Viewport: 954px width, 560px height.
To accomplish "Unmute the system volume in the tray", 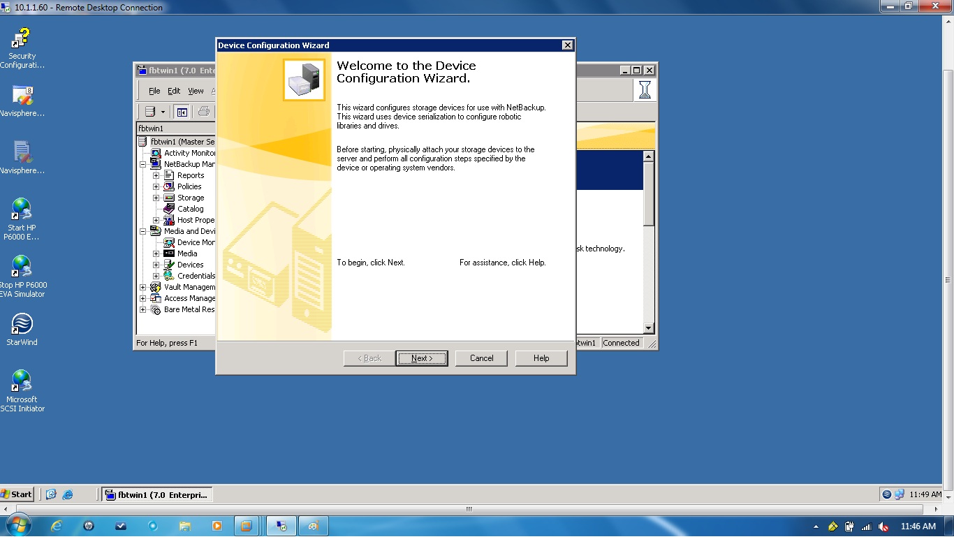I will (883, 527).
